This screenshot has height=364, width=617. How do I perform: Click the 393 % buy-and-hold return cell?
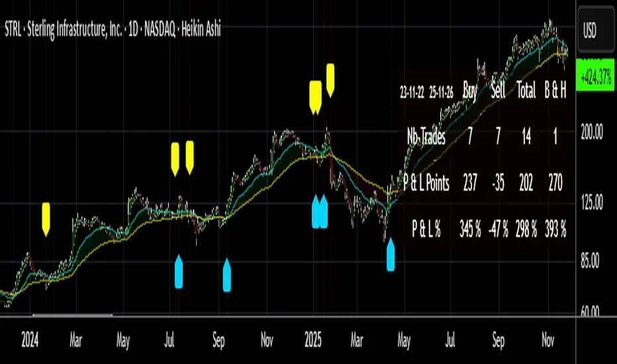click(555, 228)
